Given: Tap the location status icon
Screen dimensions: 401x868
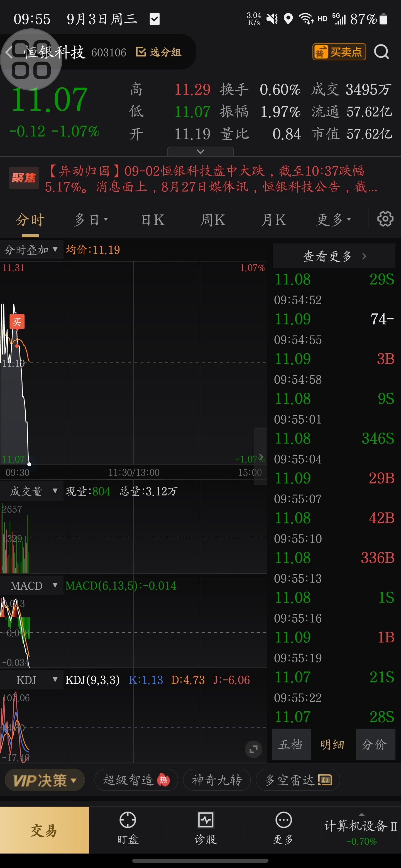Looking at the screenshot, I should [x=288, y=19].
